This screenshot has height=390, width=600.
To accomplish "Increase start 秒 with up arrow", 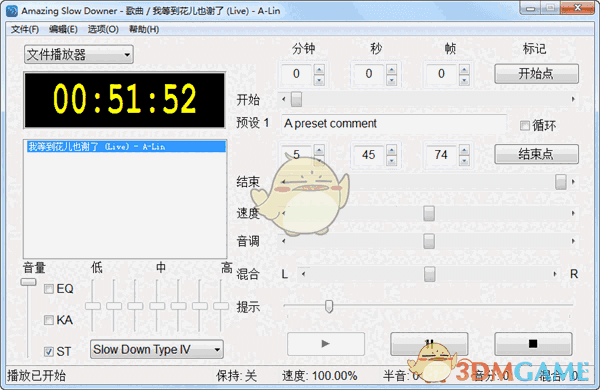I will pos(391,69).
